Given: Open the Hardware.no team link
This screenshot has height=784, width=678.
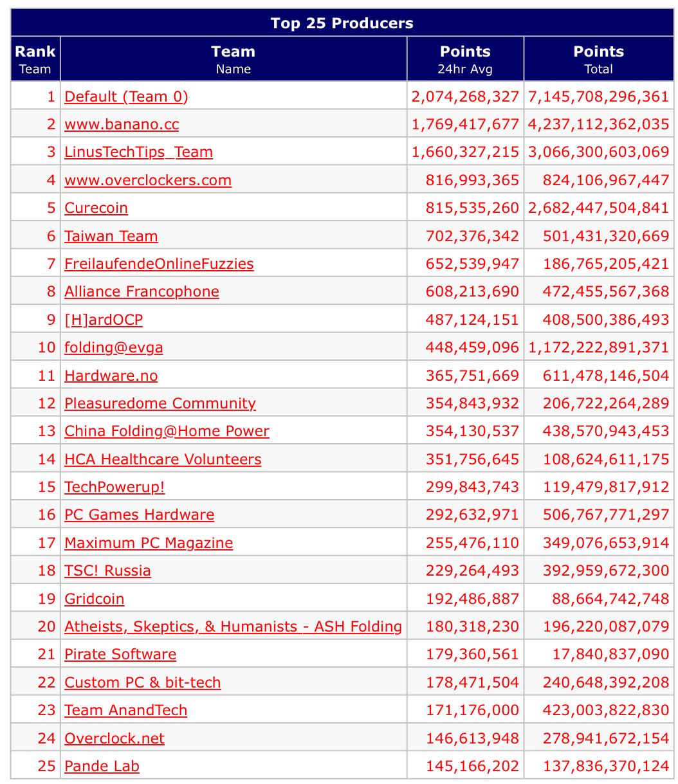Looking at the screenshot, I should pos(111,376).
